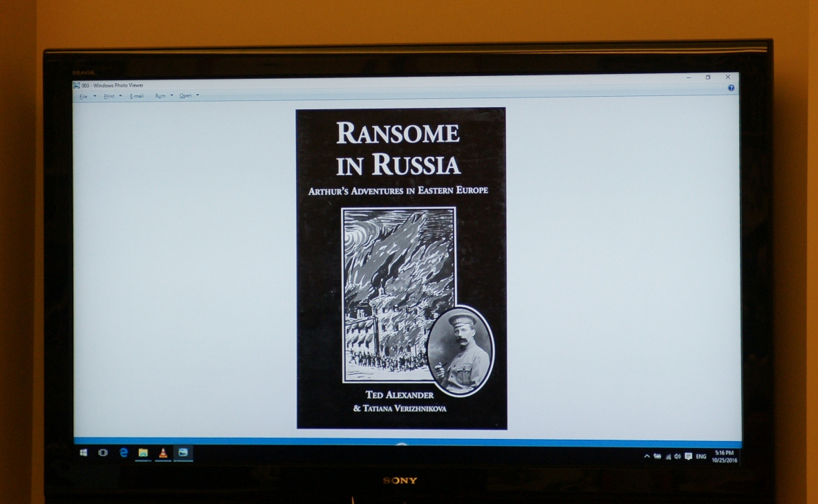The width and height of the screenshot is (818, 504).
Task: Launch Microsoft Edge from the taskbar
Action: click(123, 452)
